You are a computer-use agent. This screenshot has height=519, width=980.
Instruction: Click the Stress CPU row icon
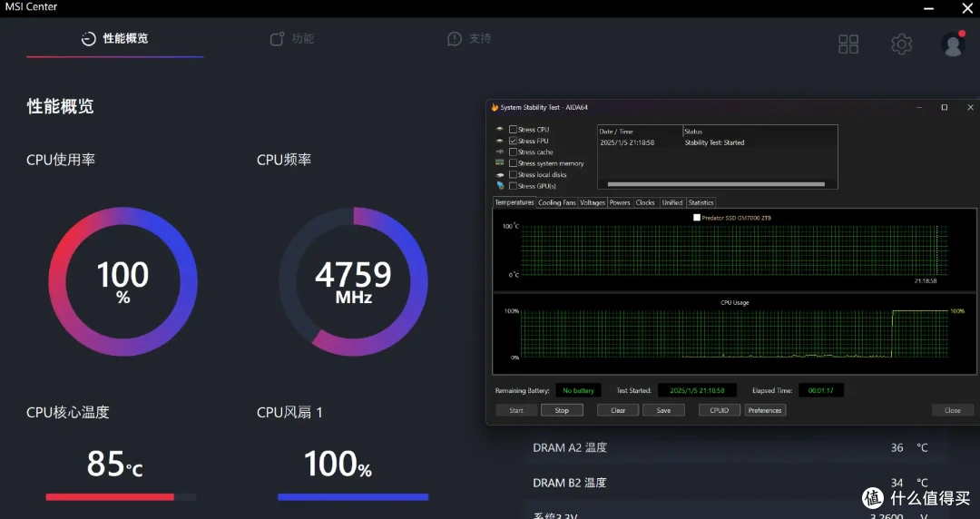pos(499,130)
